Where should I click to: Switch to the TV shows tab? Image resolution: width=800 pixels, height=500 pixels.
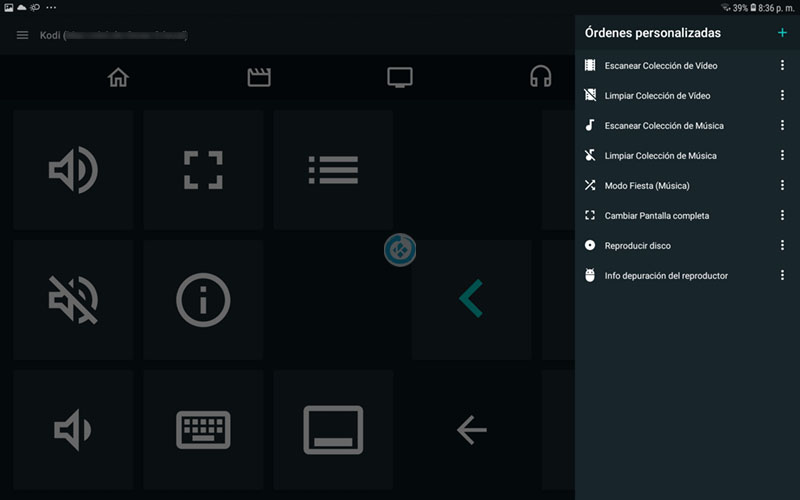[x=400, y=77]
